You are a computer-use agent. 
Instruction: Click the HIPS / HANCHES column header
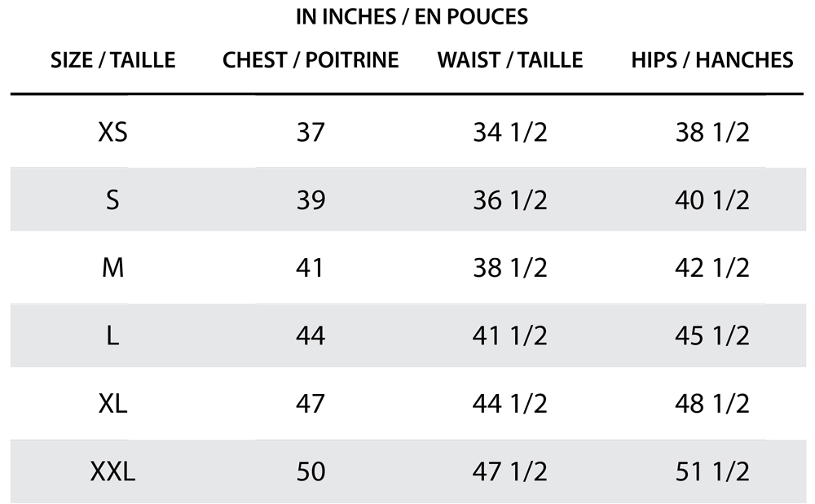711,59
